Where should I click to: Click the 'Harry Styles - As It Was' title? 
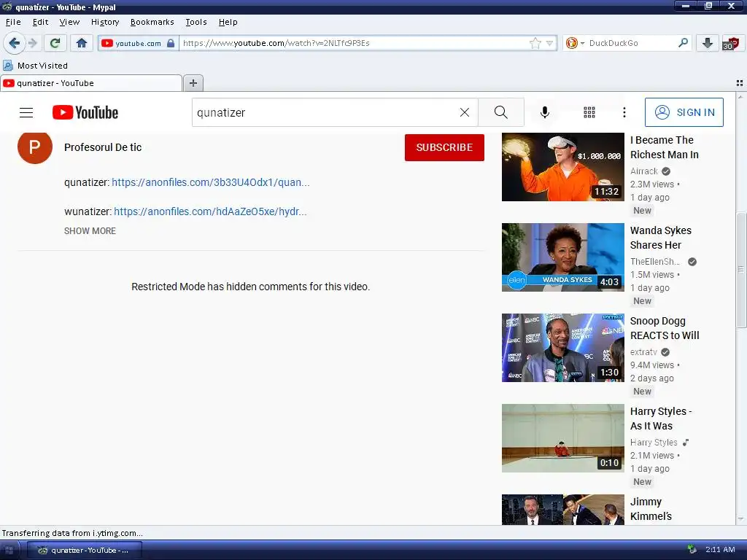661,419
